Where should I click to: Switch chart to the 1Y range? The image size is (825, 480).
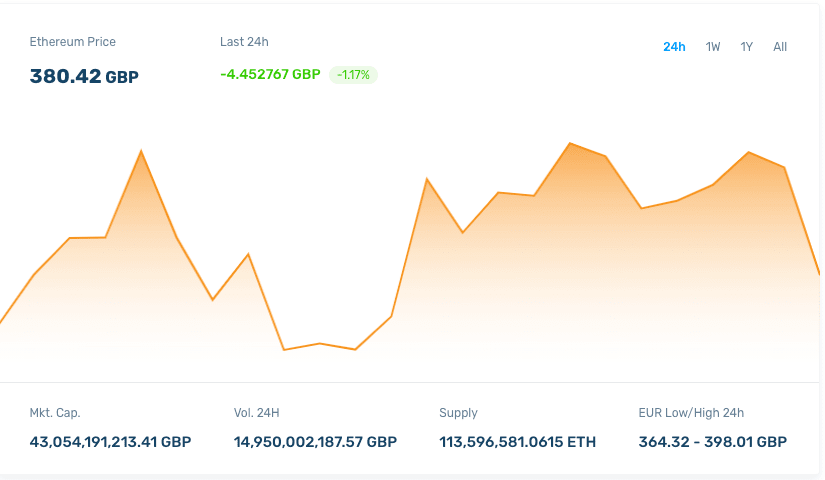click(x=747, y=47)
